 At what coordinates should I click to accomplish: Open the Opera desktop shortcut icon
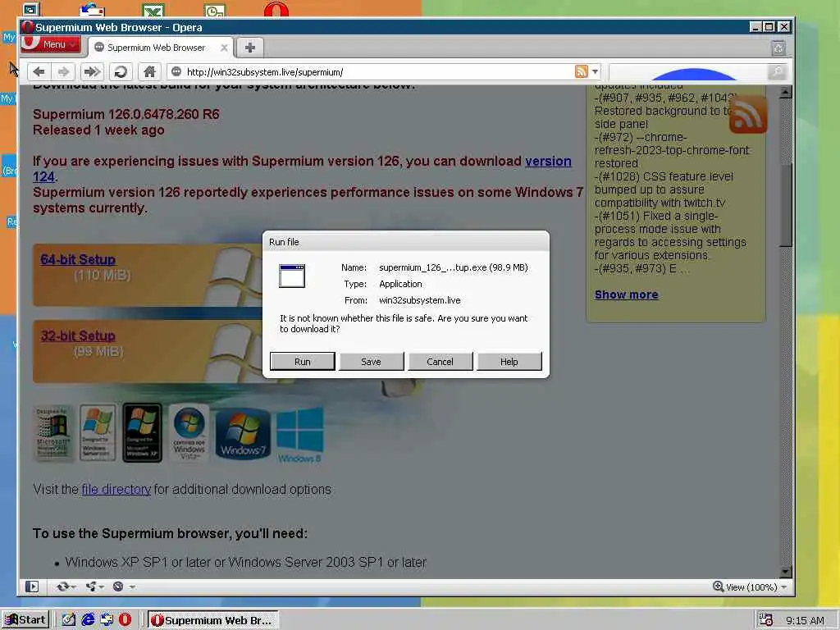[276, 9]
